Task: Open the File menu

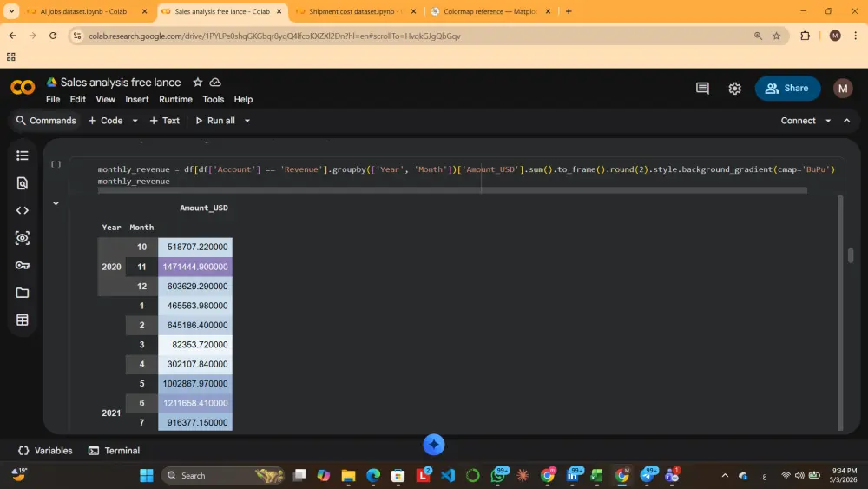Action: click(x=53, y=100)
